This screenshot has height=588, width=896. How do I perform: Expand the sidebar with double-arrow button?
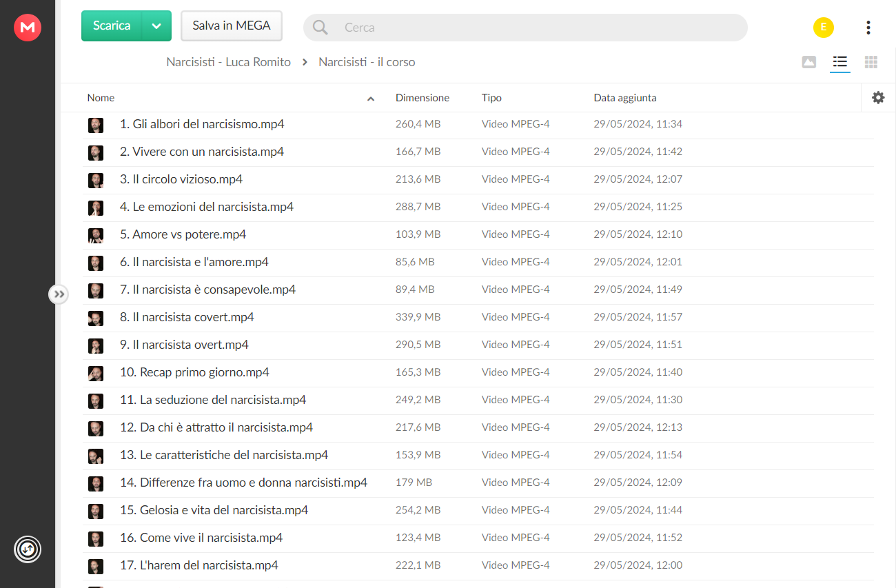[59, 294]
